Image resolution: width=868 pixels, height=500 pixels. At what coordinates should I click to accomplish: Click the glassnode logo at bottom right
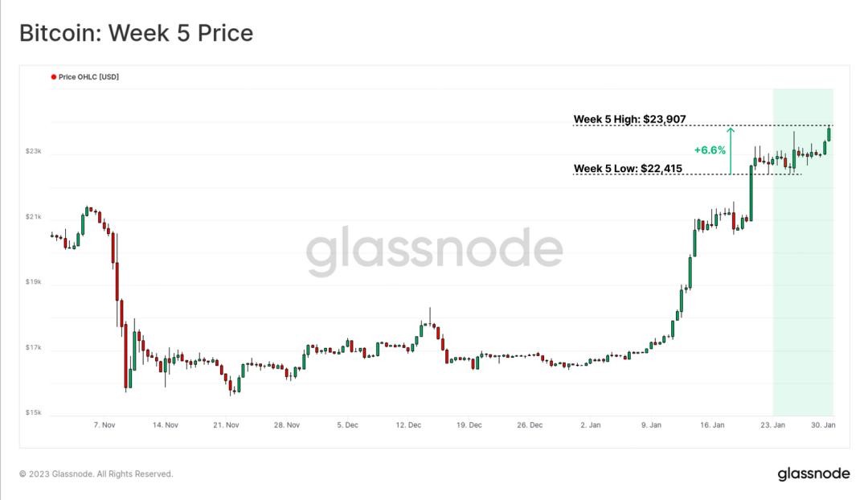tap(813, 474)
